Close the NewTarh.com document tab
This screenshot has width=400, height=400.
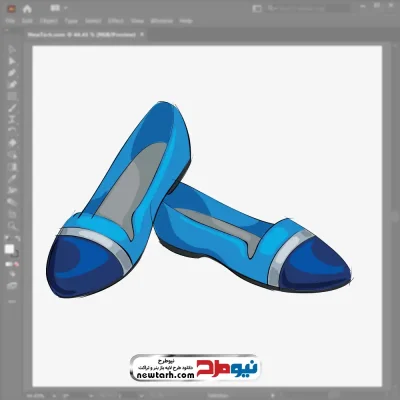[142, 34]
